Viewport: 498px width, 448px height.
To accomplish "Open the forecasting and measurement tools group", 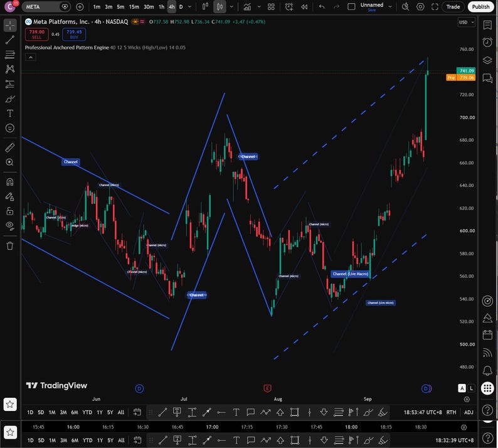I will point(10,84).
